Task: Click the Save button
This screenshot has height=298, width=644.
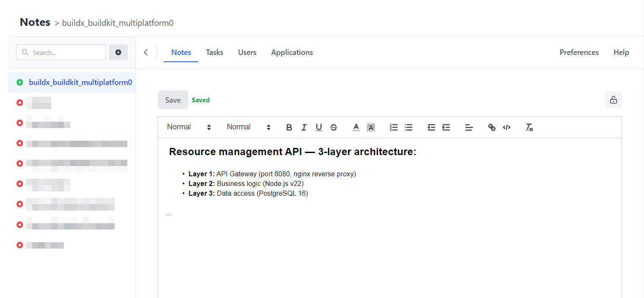Action: coord(173,100)
